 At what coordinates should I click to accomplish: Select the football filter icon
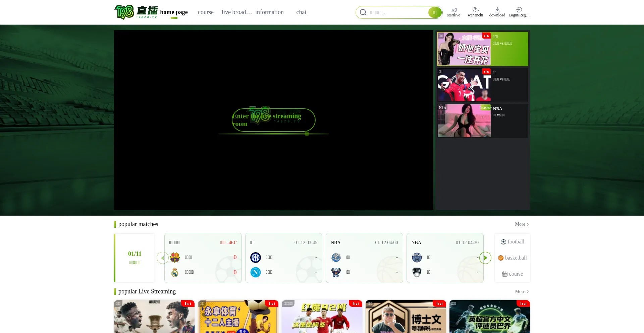503,242
